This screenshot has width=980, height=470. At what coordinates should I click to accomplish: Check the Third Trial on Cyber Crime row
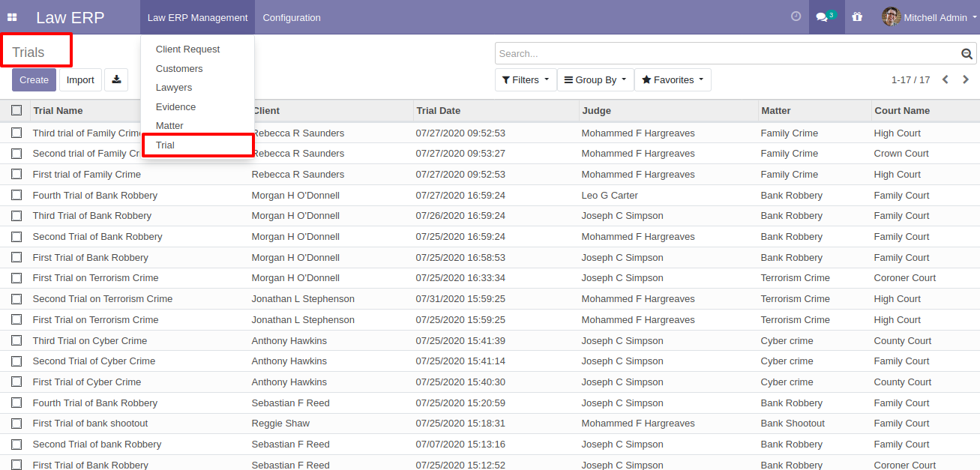point(16,340)
